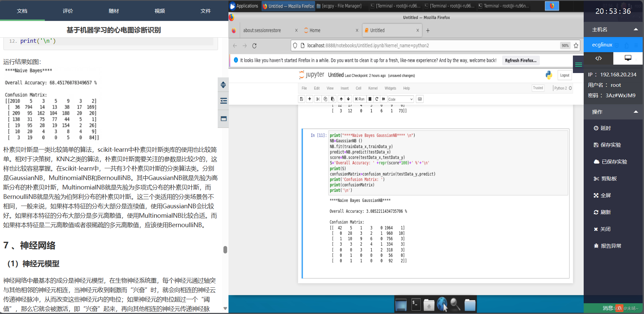Bookmark this page with the star icon
This screenshot has height=314, width=644.
pos(576,45)
